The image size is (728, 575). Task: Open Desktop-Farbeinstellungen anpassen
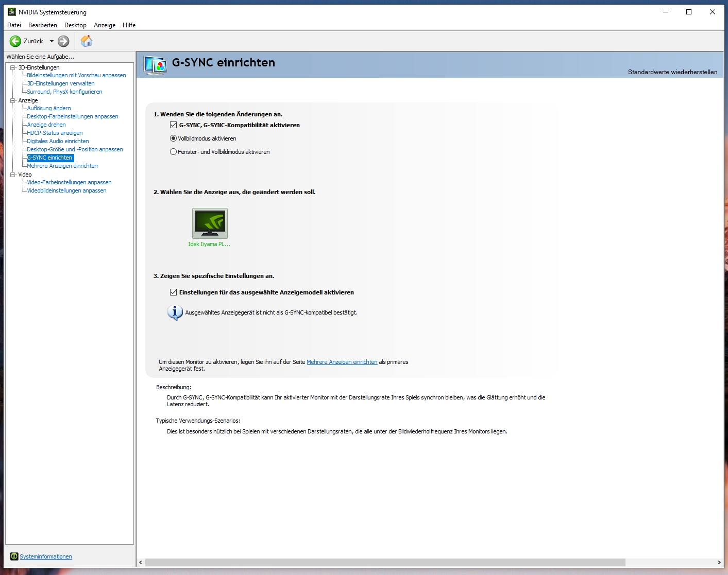73,116
